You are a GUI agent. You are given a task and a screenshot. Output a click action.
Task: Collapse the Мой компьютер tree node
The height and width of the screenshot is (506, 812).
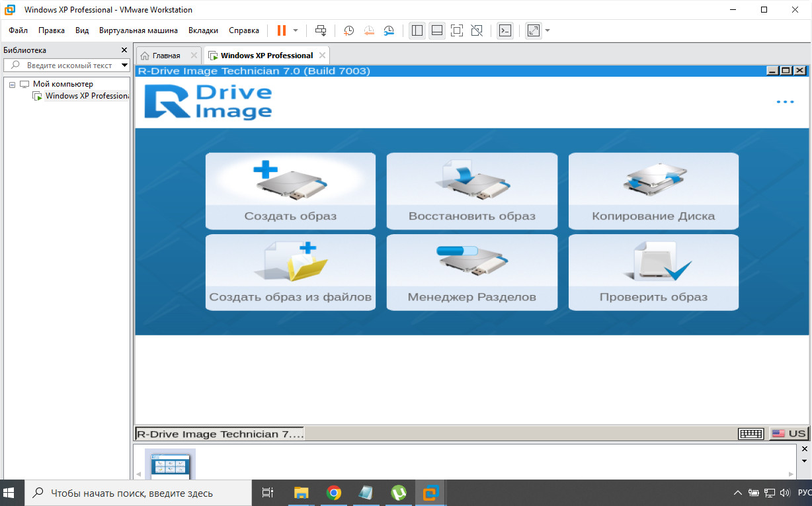(x=12, y=85)
